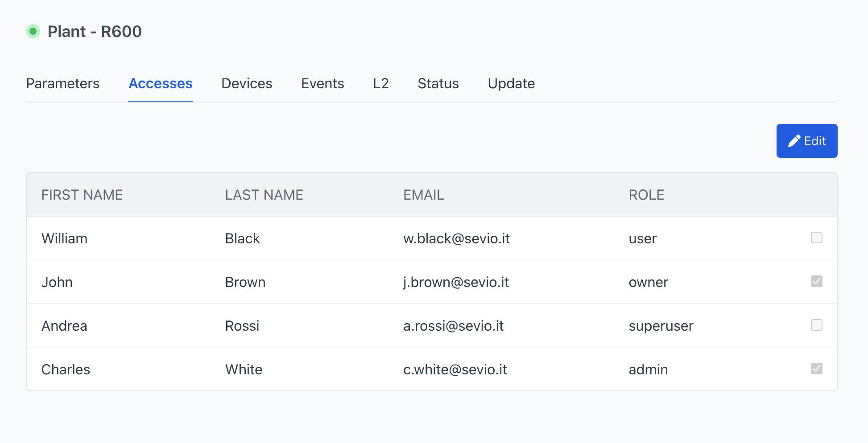Screen dimensions: 868x443
Task: Click the Email column header
Action: [x=423, y=195]
